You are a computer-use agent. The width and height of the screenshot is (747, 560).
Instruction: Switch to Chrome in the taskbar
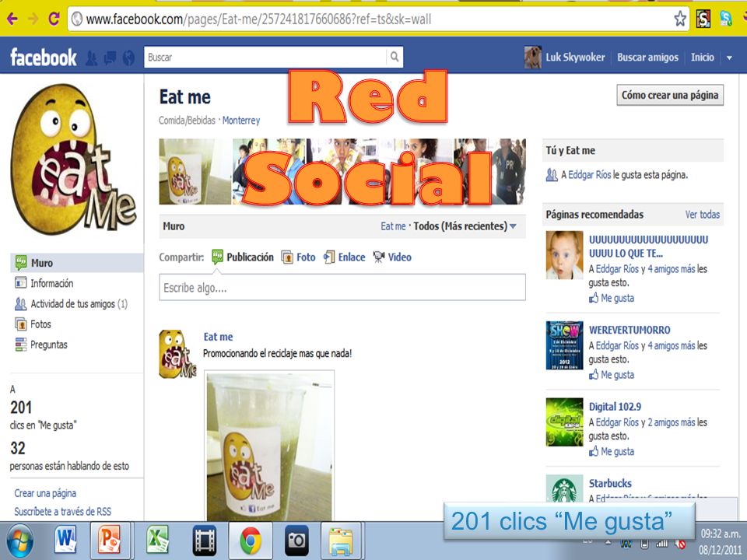[251, 540]
